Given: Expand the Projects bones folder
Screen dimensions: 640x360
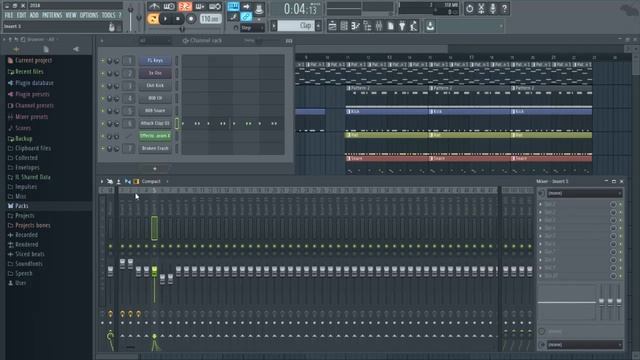Looking at the screenshot, I should (x=33, y=225).
